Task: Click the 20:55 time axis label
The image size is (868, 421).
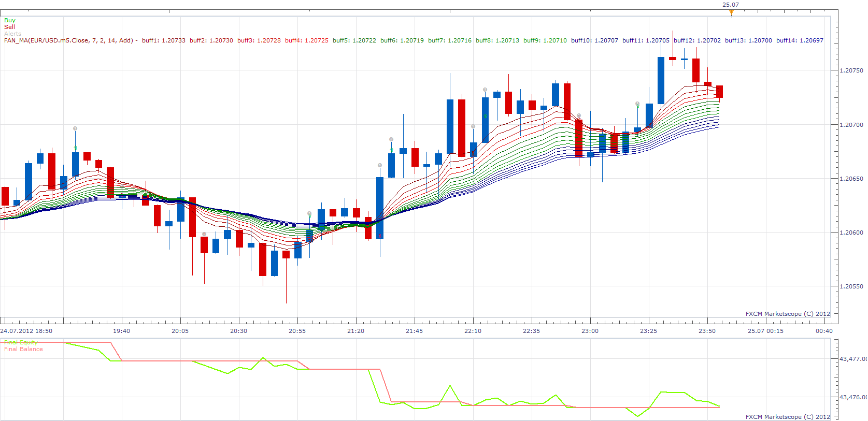Action: pyautogui.click(x=297, y=331)
